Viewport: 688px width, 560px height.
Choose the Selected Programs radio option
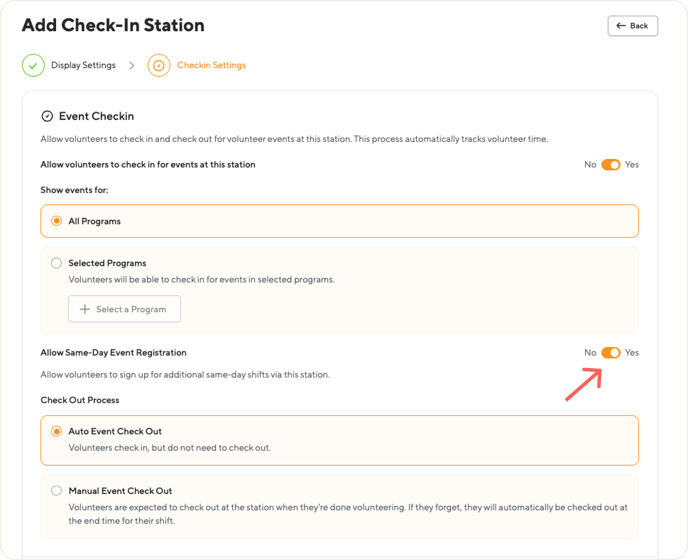coord(56,263)
